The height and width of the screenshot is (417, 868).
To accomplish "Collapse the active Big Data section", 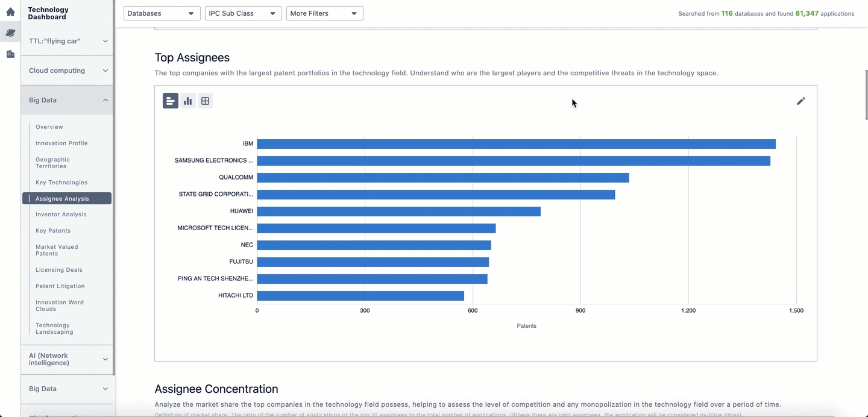I will click(x=67, y=100).
